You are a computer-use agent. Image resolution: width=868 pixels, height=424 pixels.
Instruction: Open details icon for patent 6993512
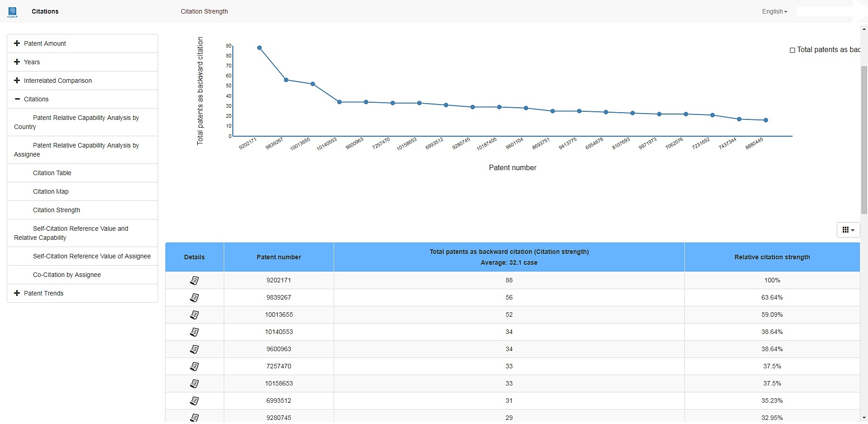pyautogui.click(x=194, y=401)
